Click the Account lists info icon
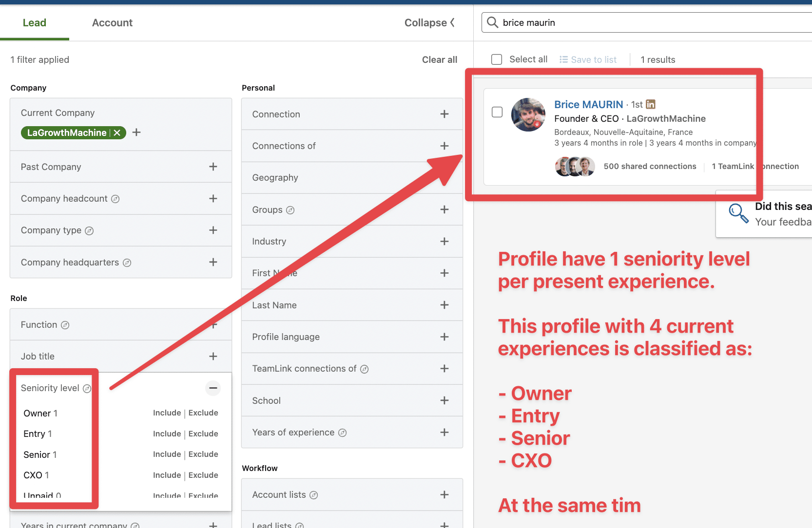This screenshot has width=812, height=528. click(314, 495)
